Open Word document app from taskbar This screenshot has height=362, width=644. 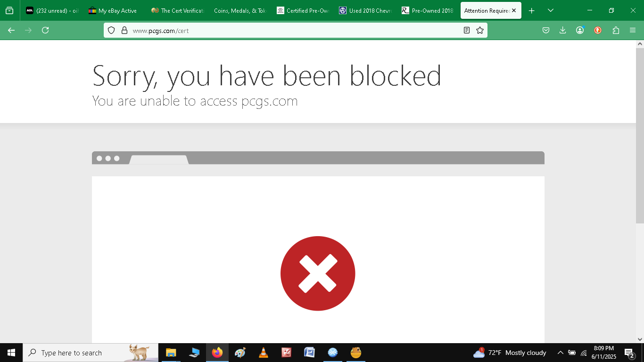[x=309, y=353]
